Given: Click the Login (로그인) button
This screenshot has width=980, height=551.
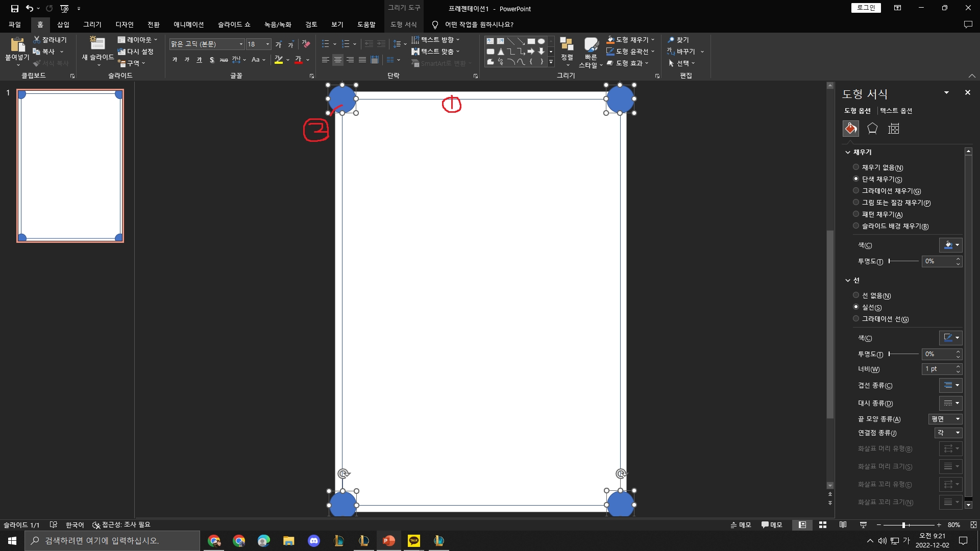Looking at the screenshot, I should point(866,8).
